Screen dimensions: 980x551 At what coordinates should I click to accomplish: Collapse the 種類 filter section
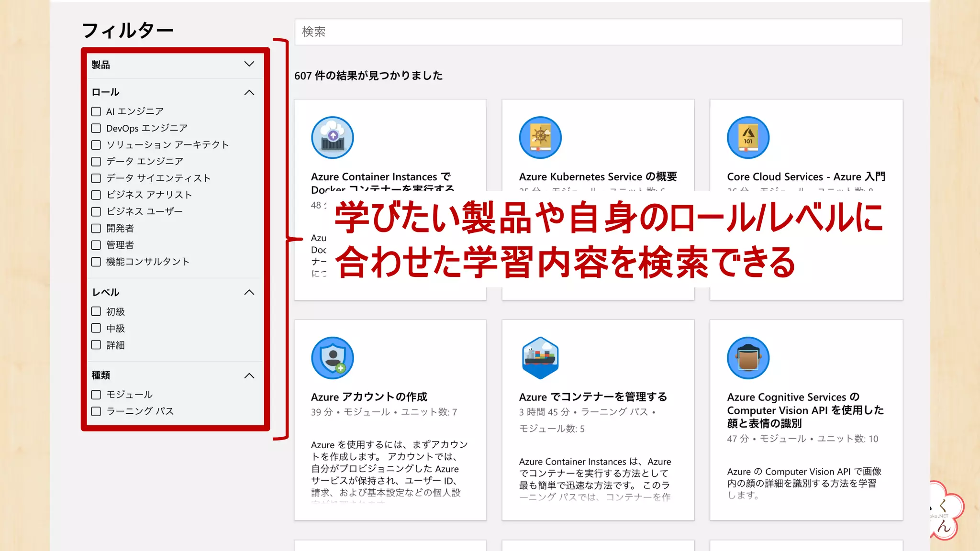tap(249, 375)
